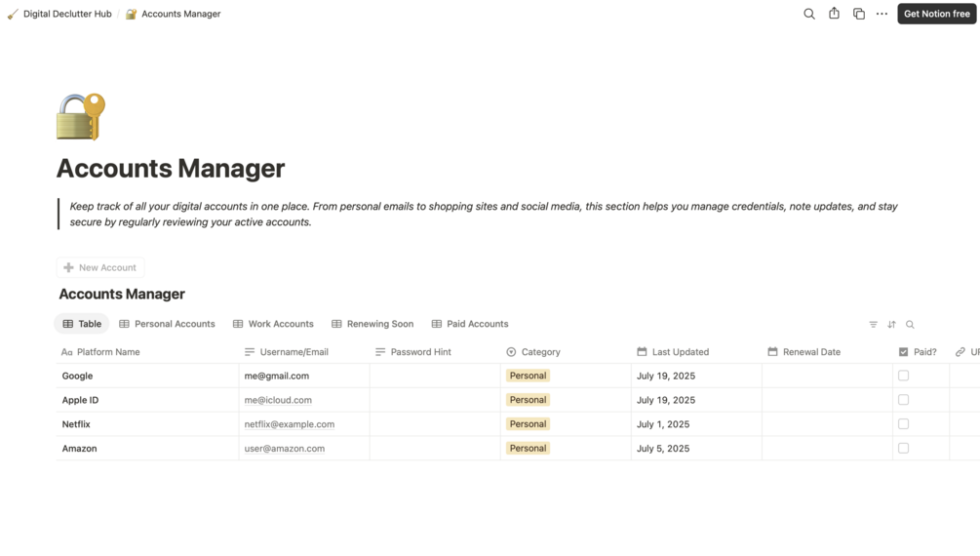Toggle Paid checkbox for Google row
980x556 pixels.
coord(903,376)
